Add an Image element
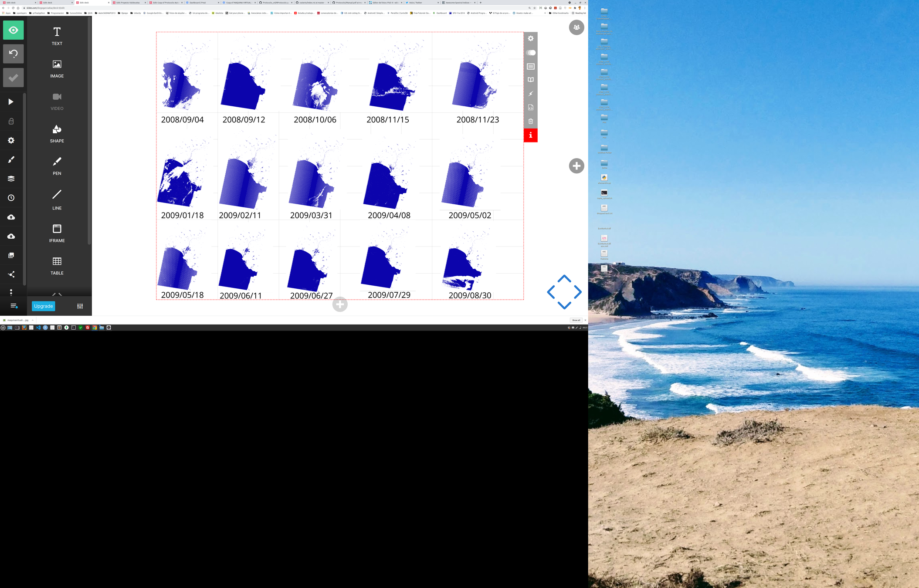Image resolution: width=919 pixels, height=588 pixels. pos(57,68)
